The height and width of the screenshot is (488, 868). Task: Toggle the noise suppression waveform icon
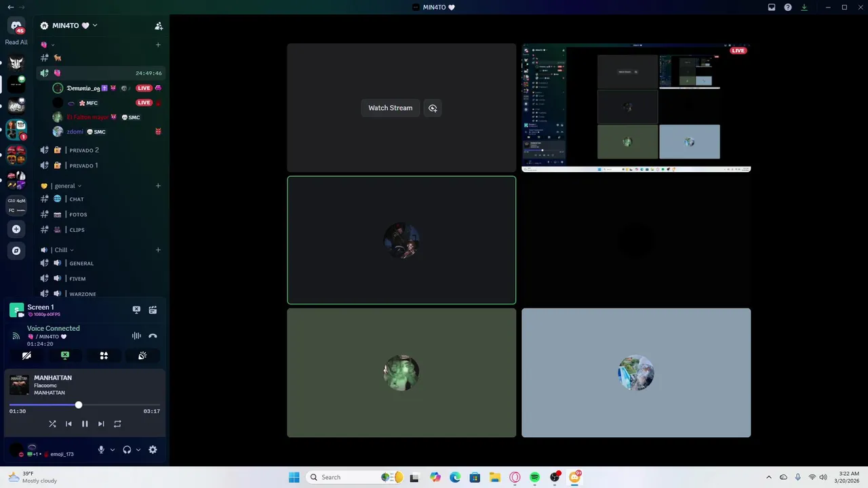point(136,335)
